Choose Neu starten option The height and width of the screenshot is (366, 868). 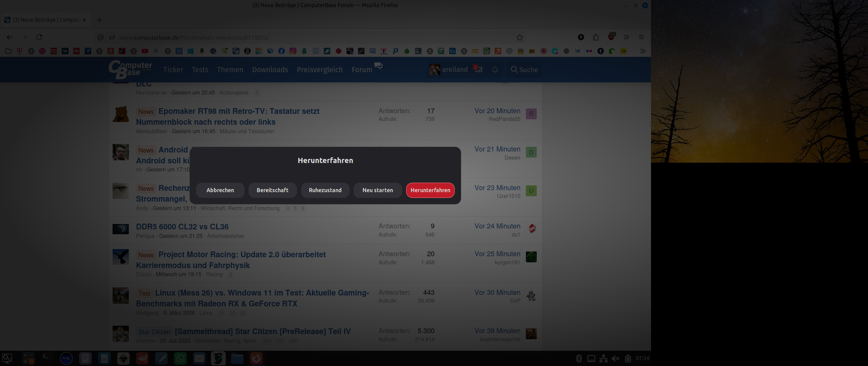point(377,190)
